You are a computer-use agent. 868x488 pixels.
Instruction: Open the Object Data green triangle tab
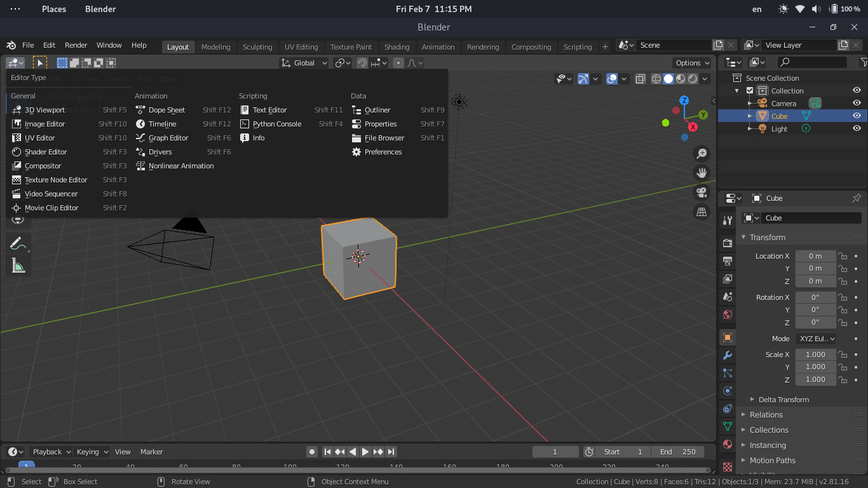[x=728, y=426]
